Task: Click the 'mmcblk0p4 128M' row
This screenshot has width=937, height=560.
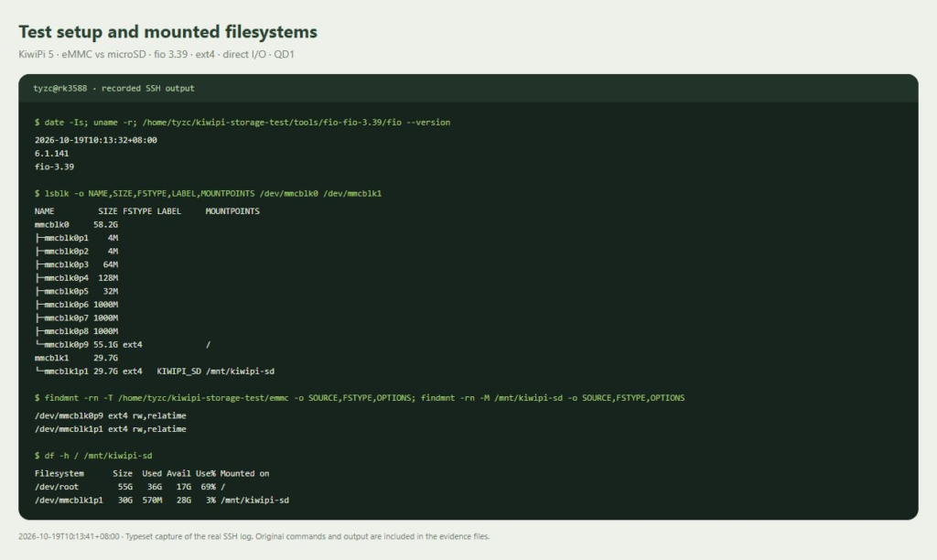Action: (76, 278)
